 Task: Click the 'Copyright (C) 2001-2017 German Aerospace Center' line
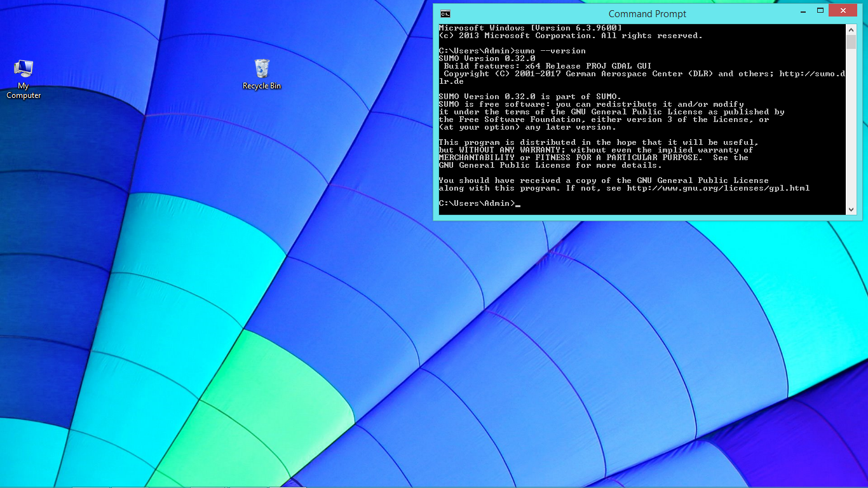642,78
